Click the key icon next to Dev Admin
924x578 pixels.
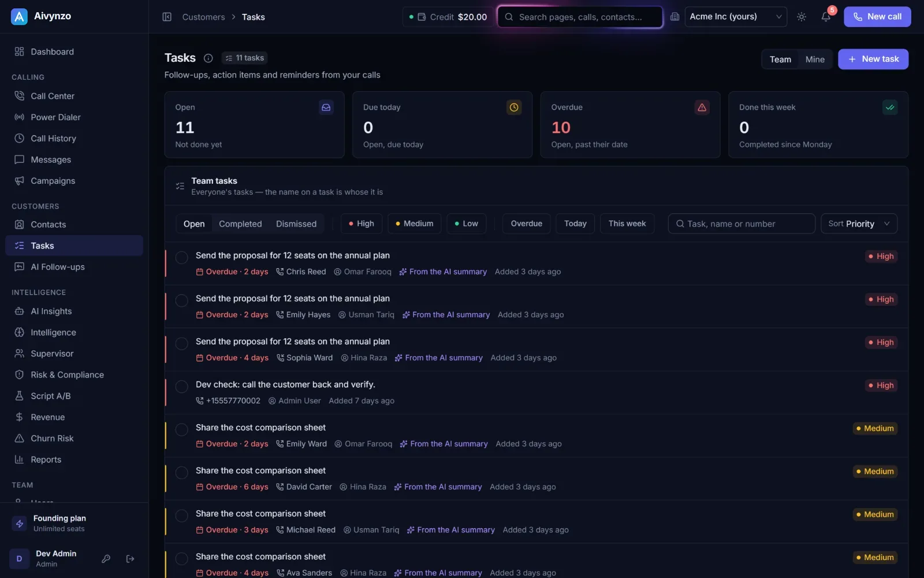point(106,558)
